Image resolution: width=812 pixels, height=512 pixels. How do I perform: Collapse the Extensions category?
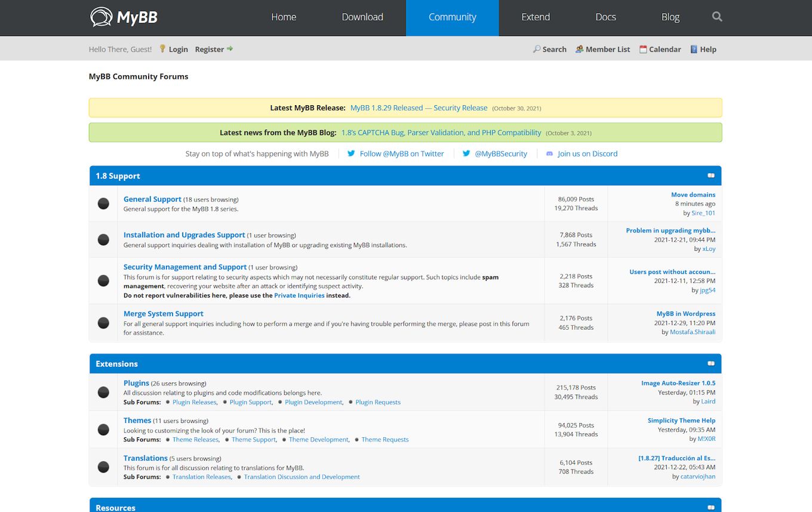pyautogui.click(x=711, y=363)
